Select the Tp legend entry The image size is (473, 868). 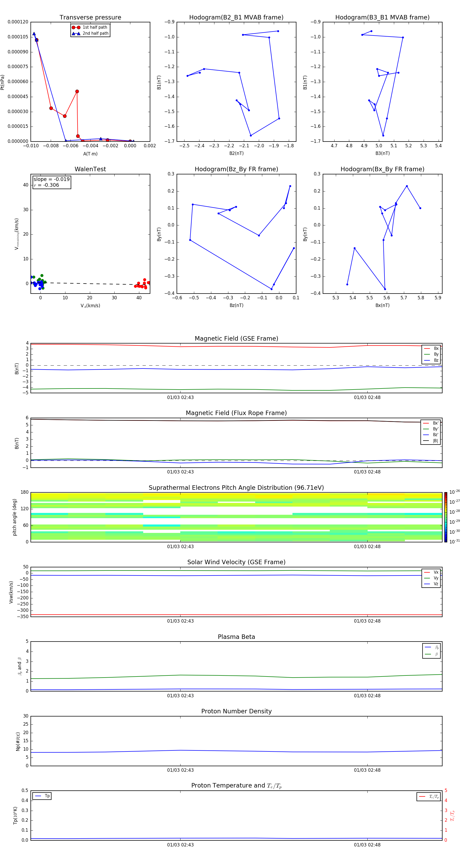[x=42, y=796]
